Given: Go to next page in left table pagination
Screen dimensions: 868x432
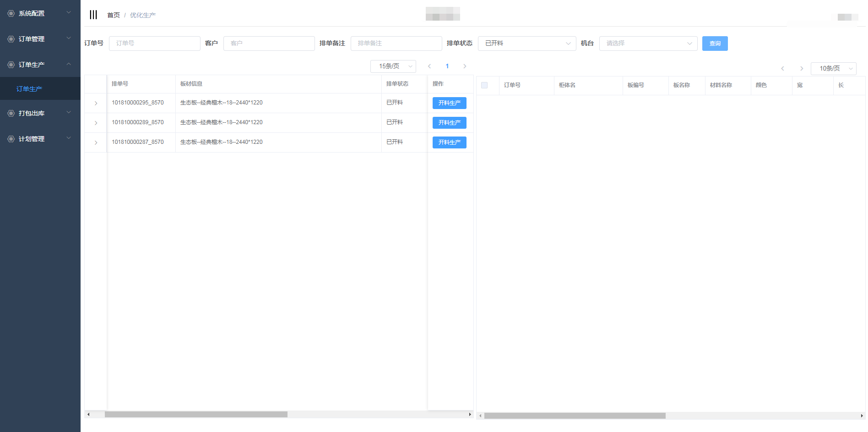Looking at the screenshot, I should pos(465,66).
